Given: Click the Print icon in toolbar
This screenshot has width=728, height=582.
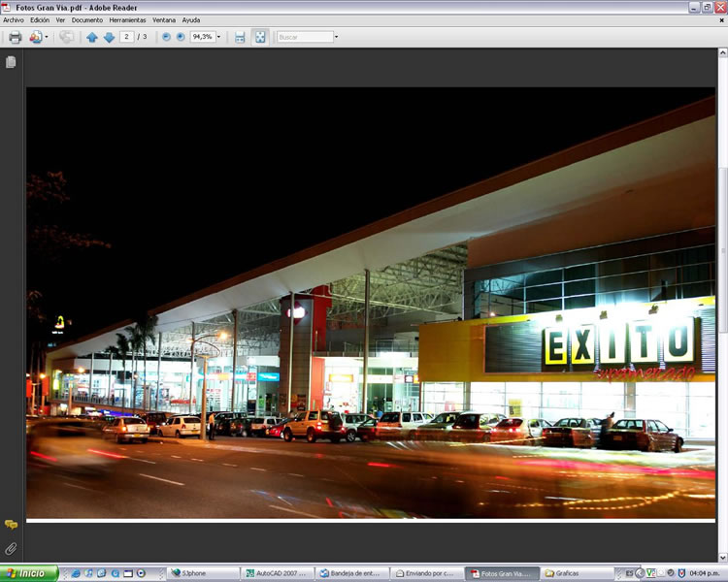Looking at the screenshot, I should click(x=15, y=37).
